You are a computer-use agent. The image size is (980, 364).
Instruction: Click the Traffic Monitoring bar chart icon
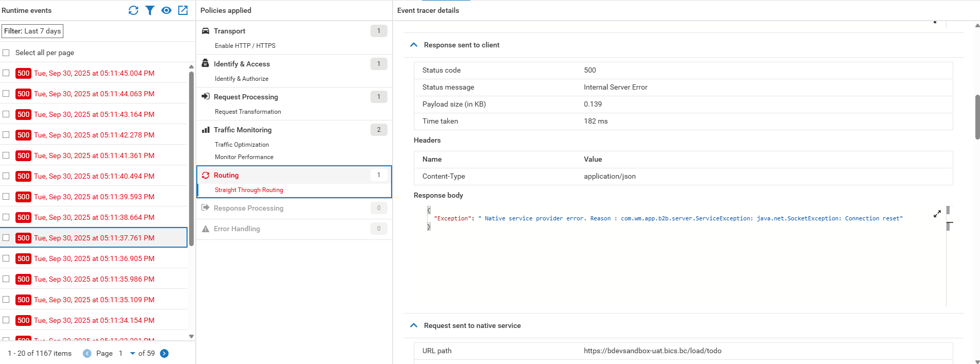tap(206, 130)
